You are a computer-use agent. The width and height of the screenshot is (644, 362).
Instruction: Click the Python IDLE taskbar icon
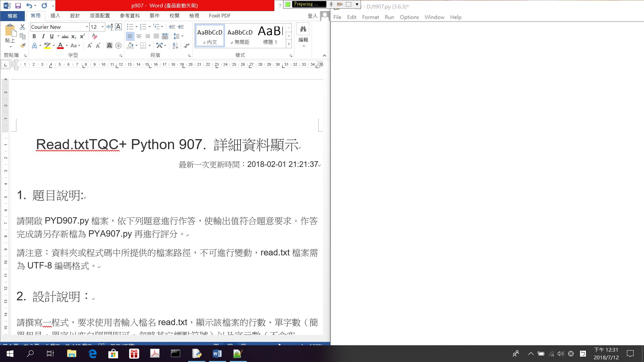(197, 354)
